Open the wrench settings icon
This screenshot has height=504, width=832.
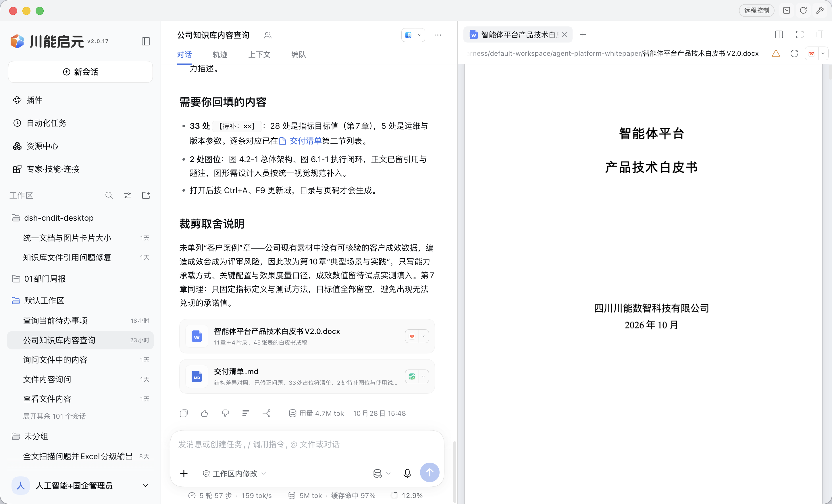[820, 10]
